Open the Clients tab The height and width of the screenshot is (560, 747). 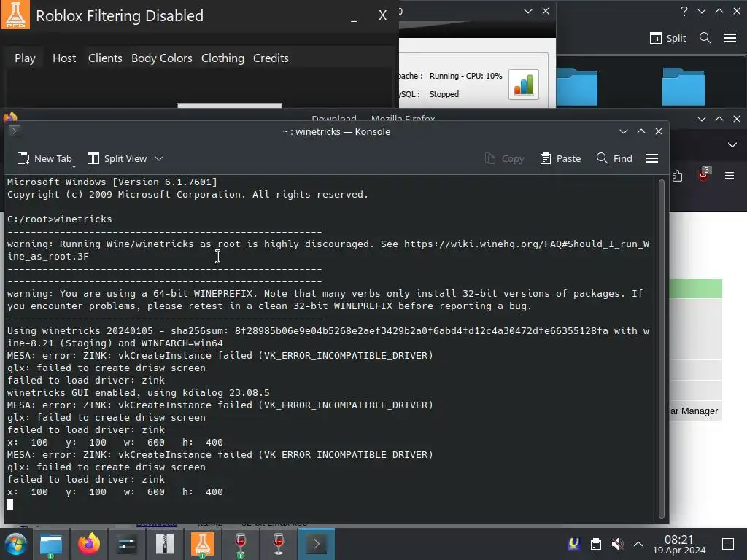105,58
